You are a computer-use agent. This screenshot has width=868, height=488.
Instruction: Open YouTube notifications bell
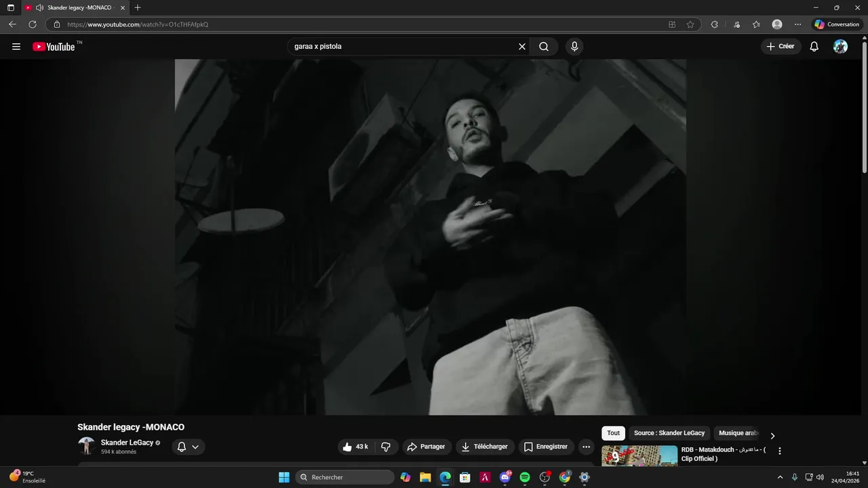point(814,47)
